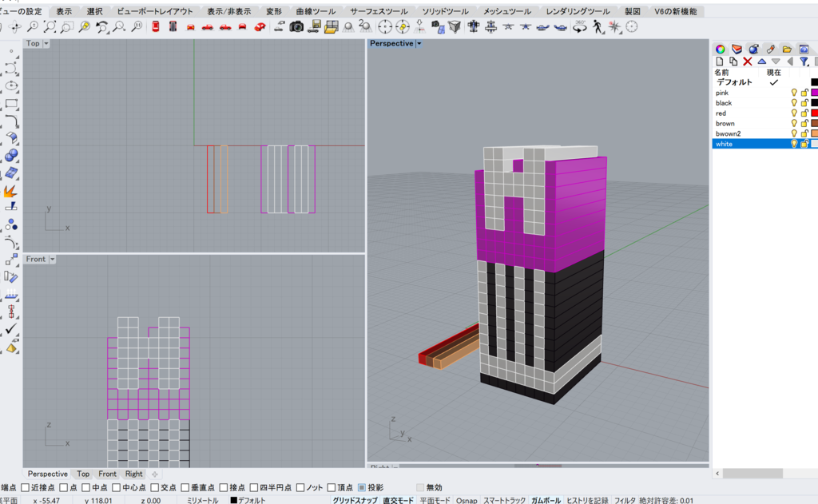Toggle 平面モード in status bar
Image resolution: width=818 pixels, height=504 pixels.
(x=435, y=500)
